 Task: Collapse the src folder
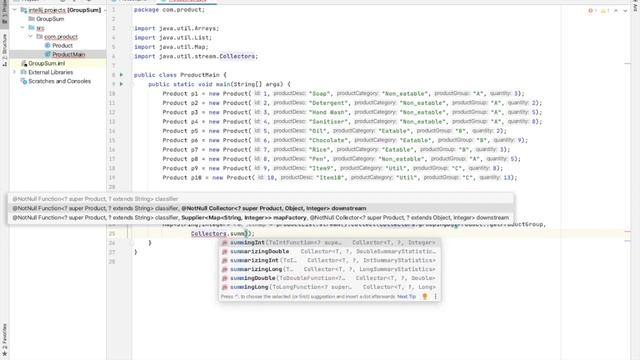[x=22, y=28]
